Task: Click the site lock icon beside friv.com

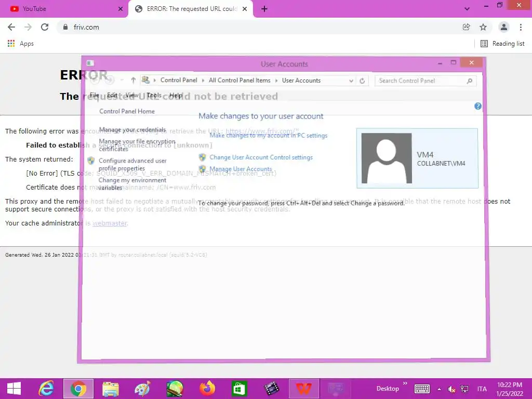Action: [x=65, y=27]
